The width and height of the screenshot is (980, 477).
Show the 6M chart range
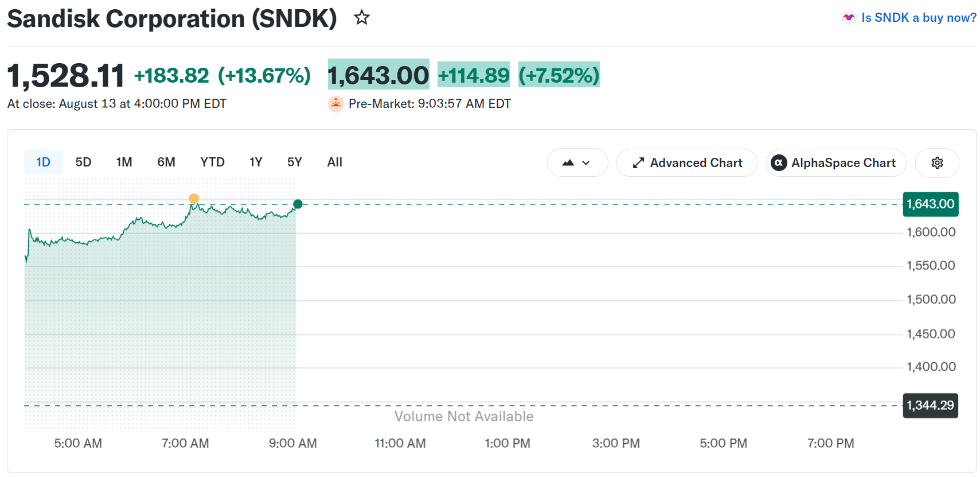166,162
